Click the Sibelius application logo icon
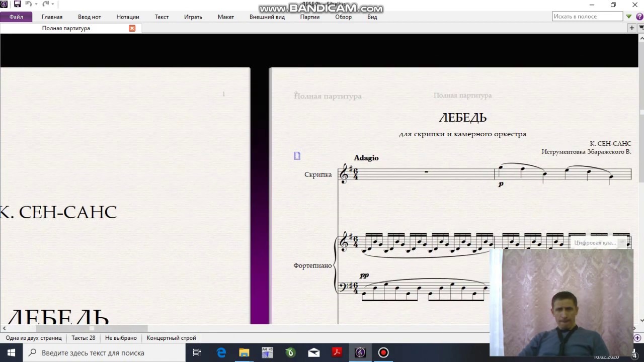Screen dimensions: 644x362 point(4,5)
